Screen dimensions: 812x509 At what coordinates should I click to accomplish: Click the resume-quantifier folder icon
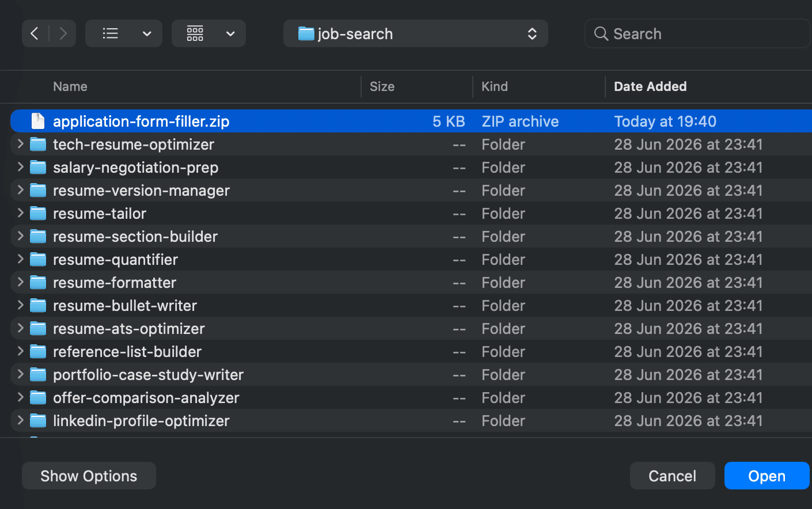pyautogui.click(x=38, y=259)
